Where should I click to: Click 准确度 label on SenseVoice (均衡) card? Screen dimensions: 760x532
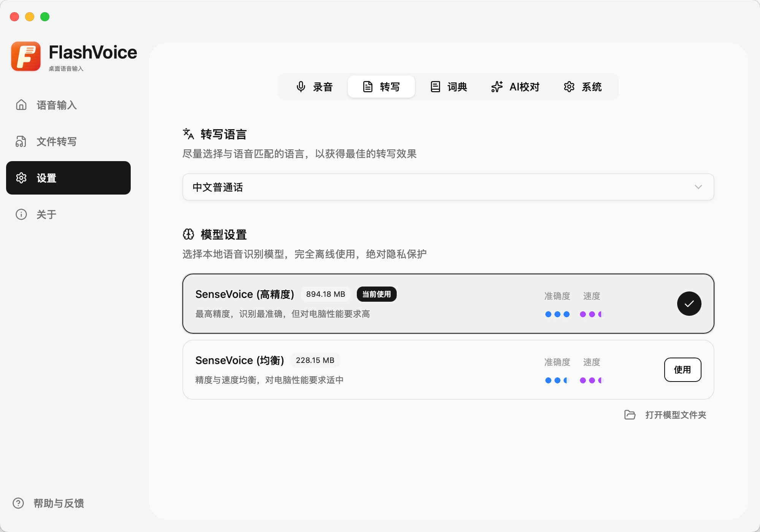(557, 362)
